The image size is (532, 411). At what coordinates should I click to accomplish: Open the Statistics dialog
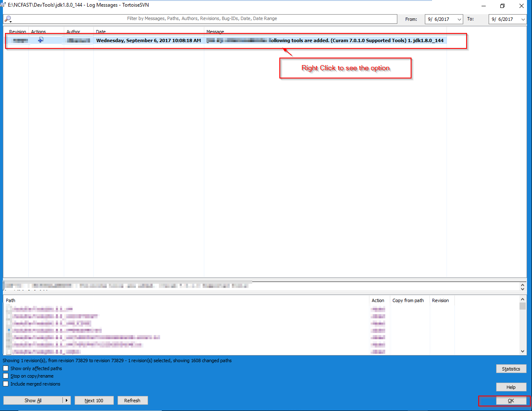tap(511, 369)
